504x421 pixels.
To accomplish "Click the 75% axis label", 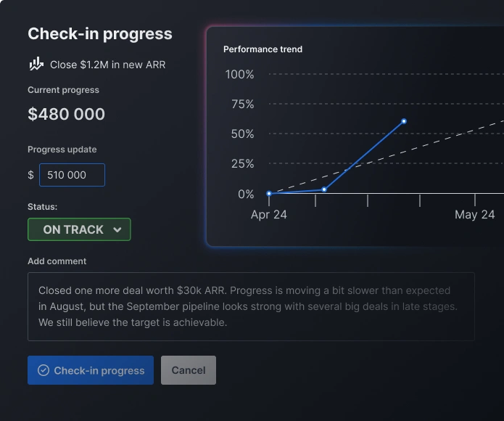I will tap(243, 104).
